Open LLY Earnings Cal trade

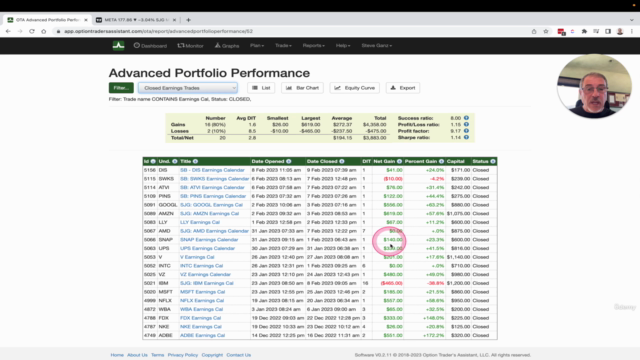200,222
